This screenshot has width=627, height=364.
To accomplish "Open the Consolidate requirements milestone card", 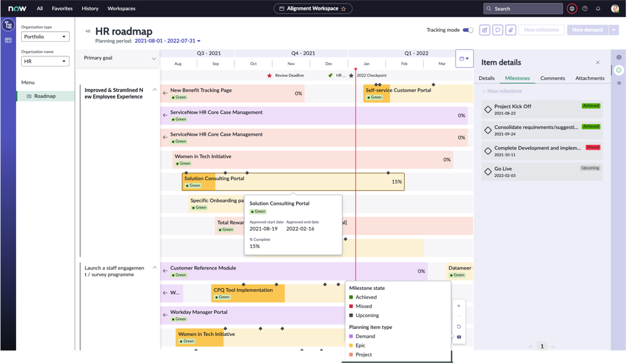I will coord(542,131).
